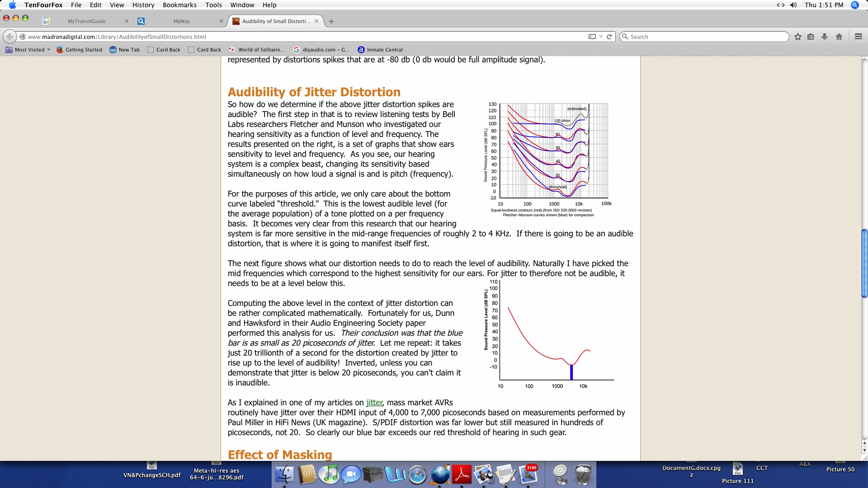Open the Help menu
The height and width of the screenshot is (488, 868).
[x=269, y=5]
